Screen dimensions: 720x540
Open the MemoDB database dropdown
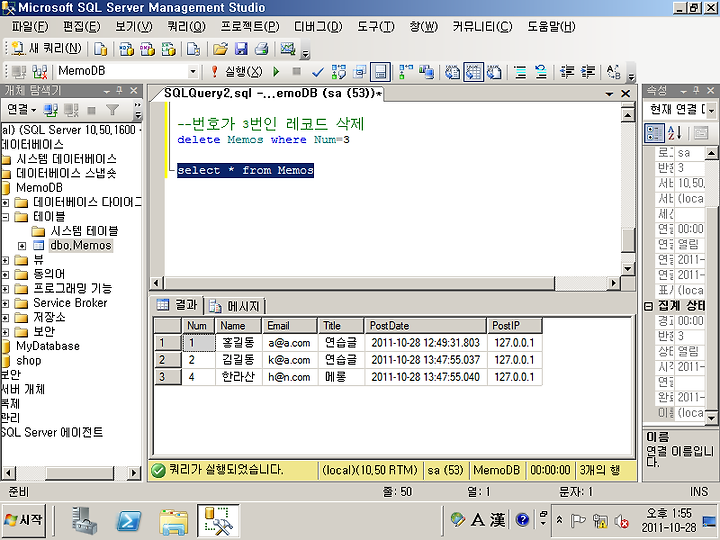coord(193,71)
